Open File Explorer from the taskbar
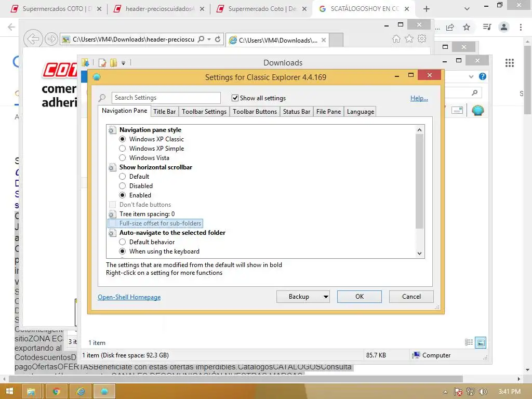The height and width of the screenshot is (399, 532). [31, 392]
